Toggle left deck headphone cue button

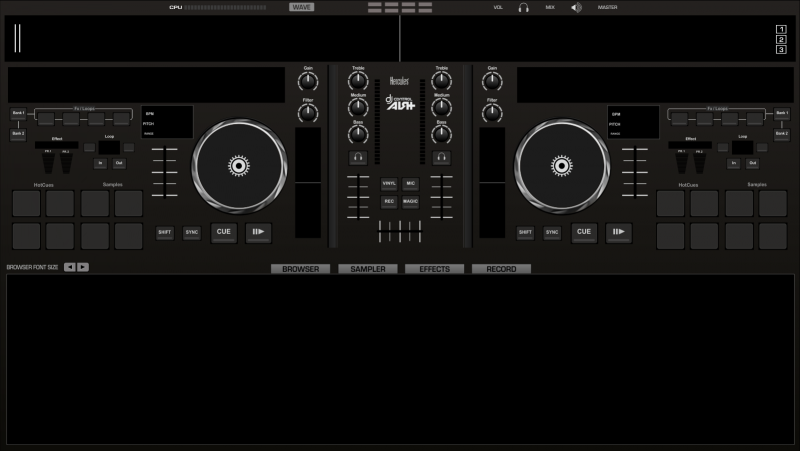tap(358, 158)
